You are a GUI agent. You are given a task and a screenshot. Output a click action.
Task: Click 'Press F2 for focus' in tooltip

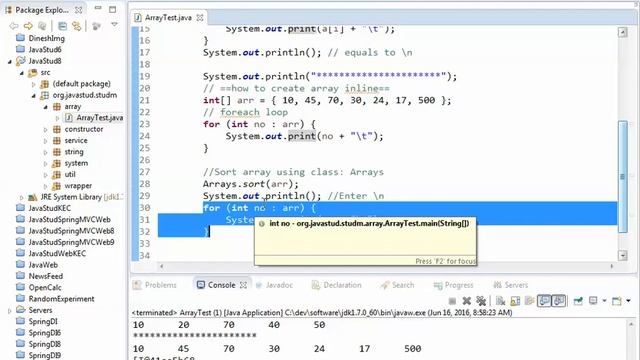click(x=445, y=261)
